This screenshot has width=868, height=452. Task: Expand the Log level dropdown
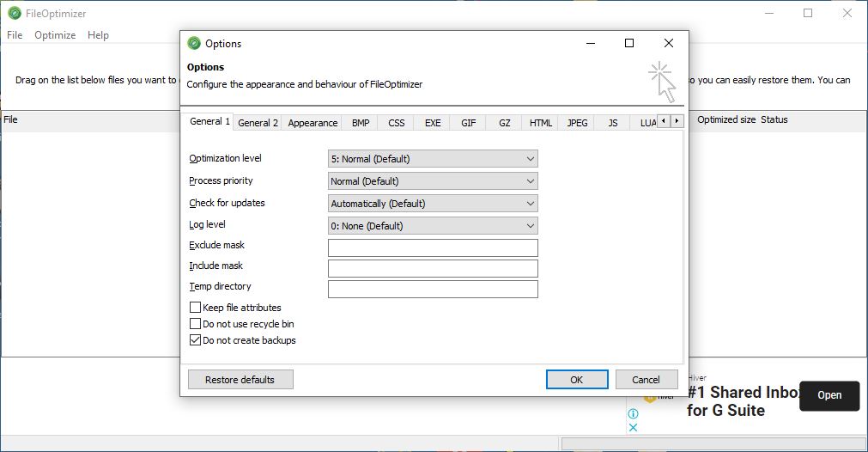click(433, 225)
